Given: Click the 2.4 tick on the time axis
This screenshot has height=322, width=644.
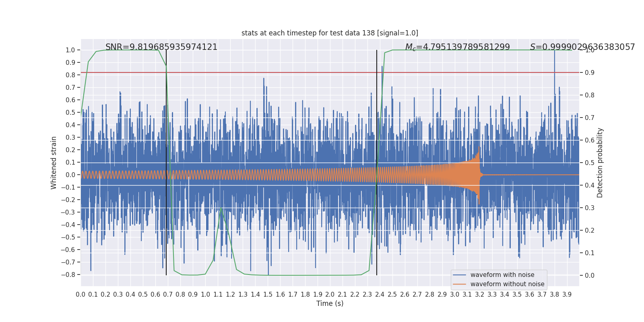Looking at the screenshot, I should [380, 295].
